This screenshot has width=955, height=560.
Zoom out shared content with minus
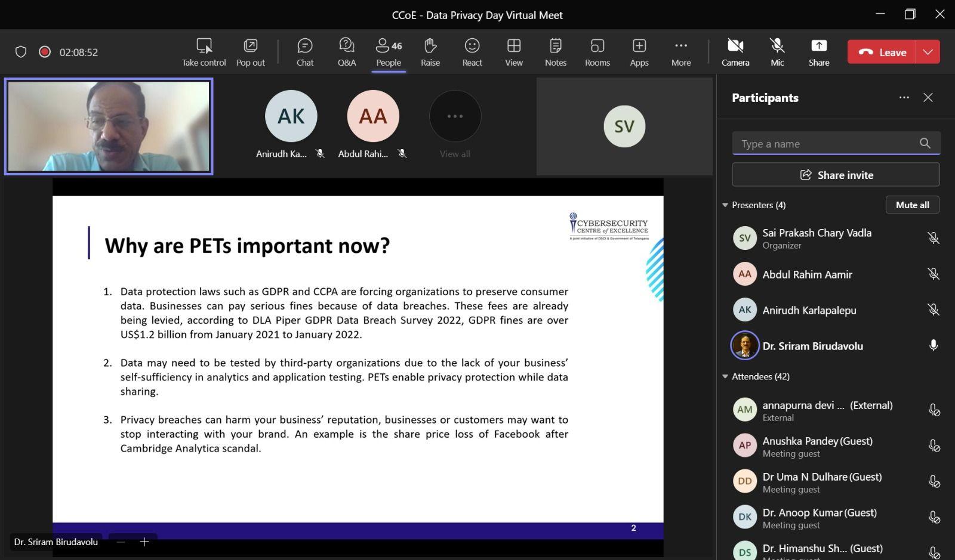(x=121, y=542)
